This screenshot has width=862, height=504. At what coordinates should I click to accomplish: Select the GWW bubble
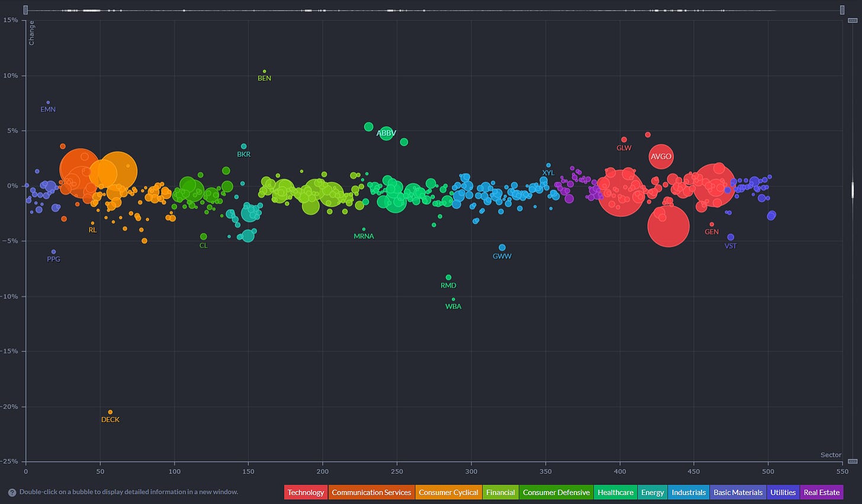click(x=502, y=248)
